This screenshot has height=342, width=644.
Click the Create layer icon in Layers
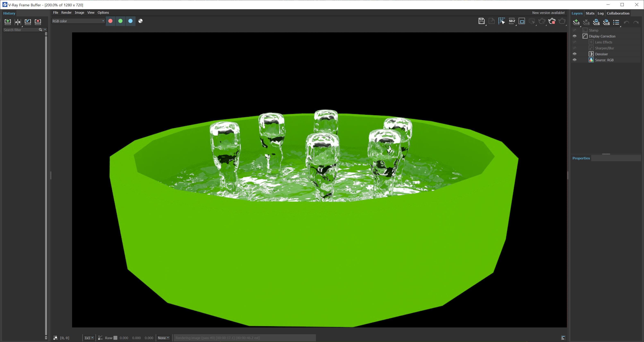pos(576,22)
